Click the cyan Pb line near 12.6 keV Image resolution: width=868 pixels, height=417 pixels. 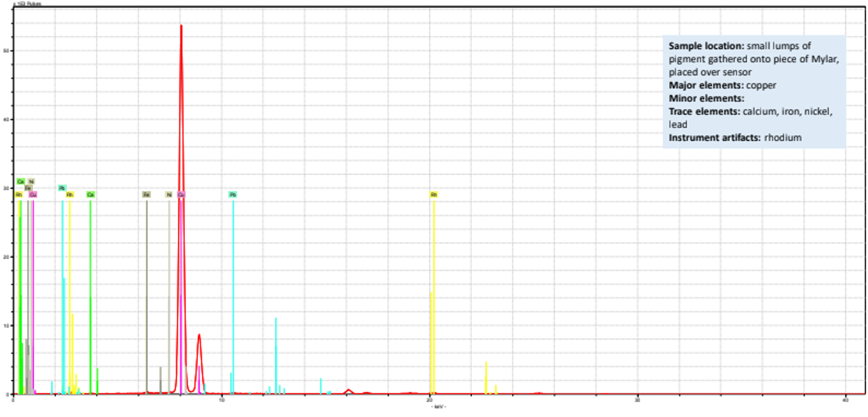(x=276, y=355)
